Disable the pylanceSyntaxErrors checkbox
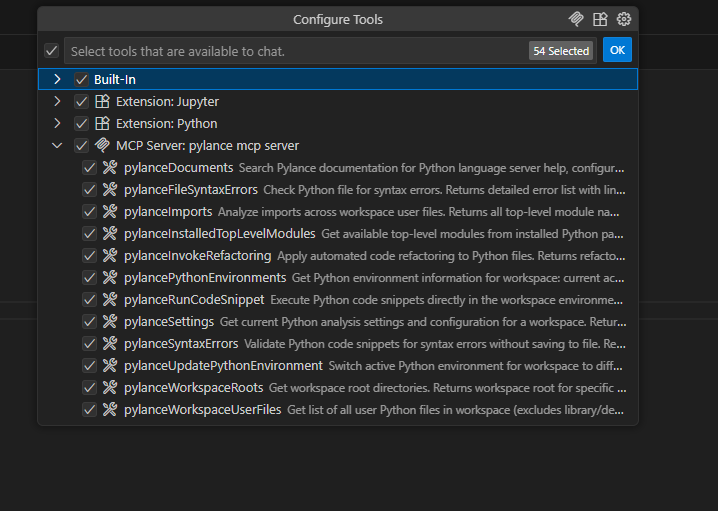 tap(89, 343)
